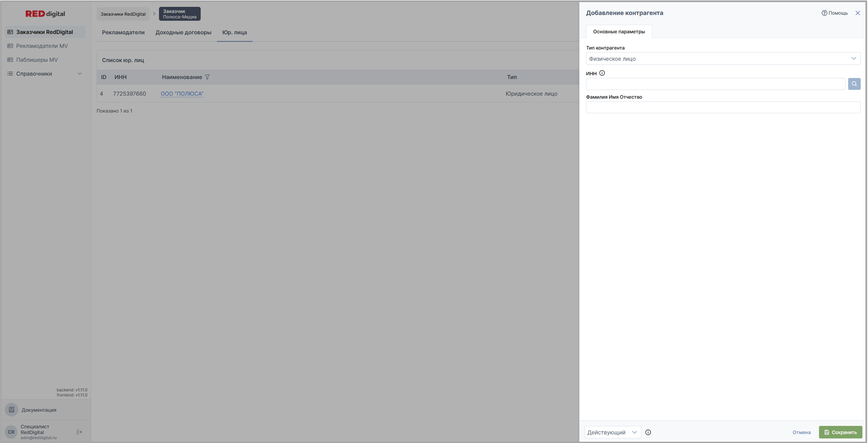The height and width of the screenshot is (443, 868).
Task: Open the Тип контрагента dropdown
Action: pyautogui.click(x=722, y=59)
